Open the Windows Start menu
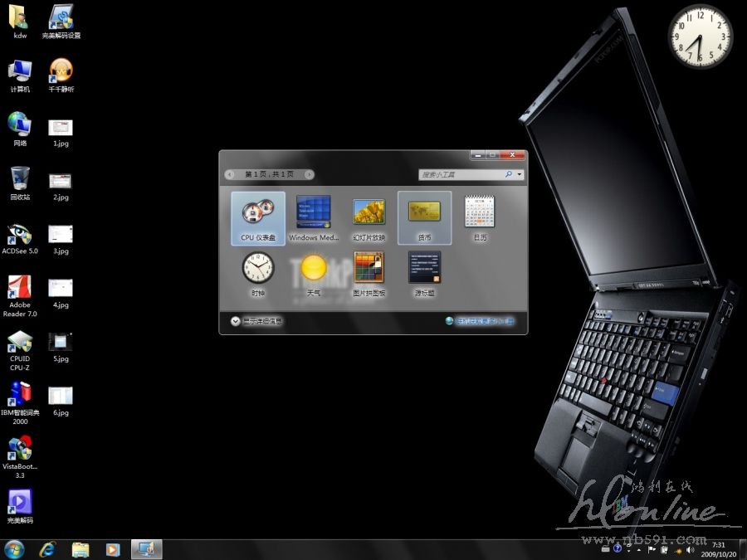Screen dimensions: 747x560 click(x=14, y=549)
